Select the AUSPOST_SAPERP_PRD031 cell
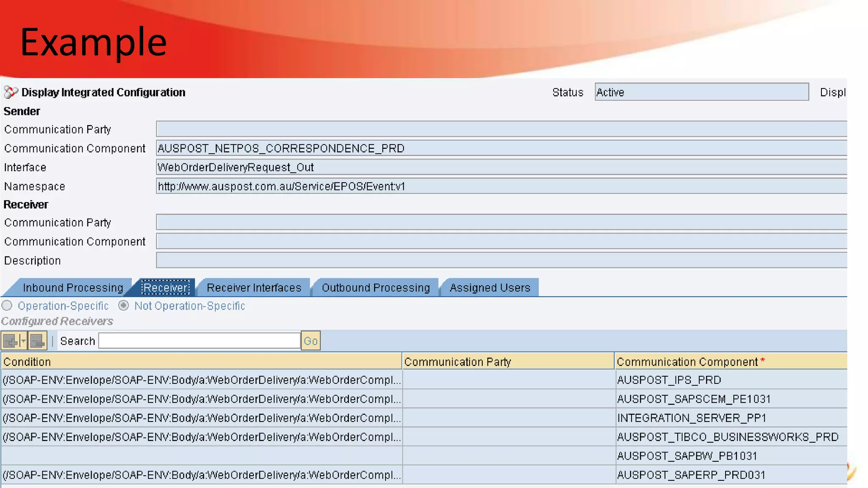This screenshot has width=868, height=488. tap(731, 475)
